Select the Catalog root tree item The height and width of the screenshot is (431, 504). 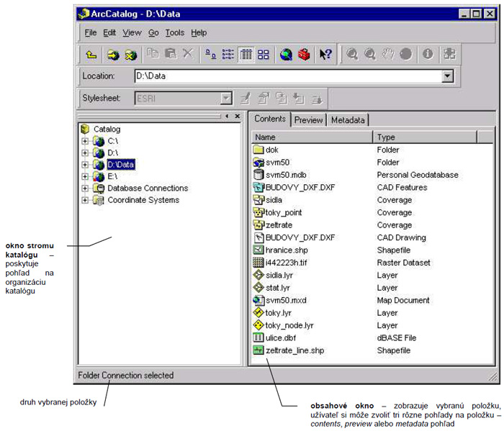coord(107,129)
